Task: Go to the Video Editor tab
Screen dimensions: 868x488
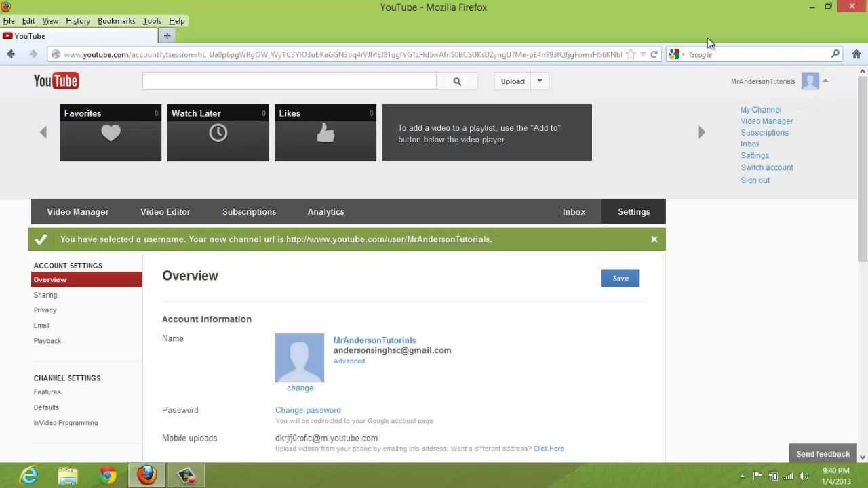Action: (x=165, y=212)
